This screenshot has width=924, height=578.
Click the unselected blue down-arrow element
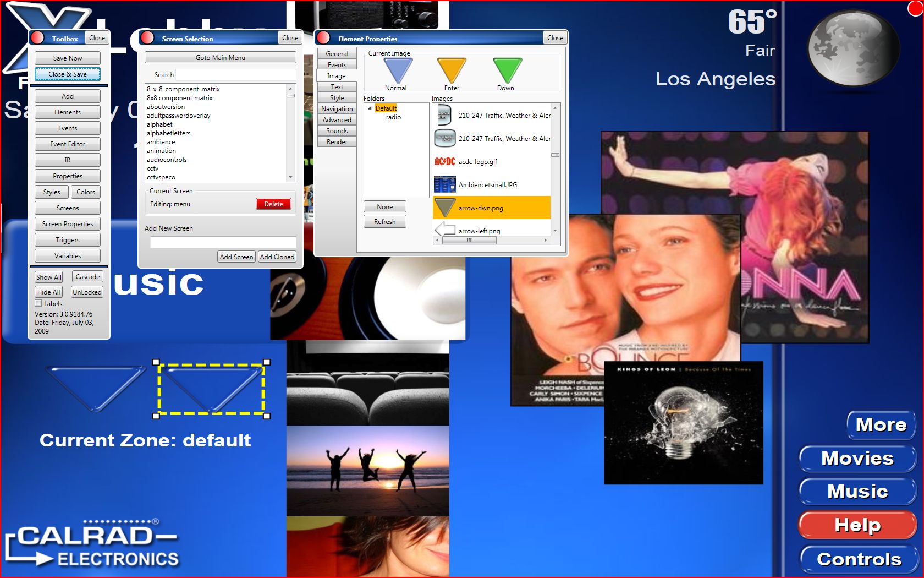click(95, 389)
